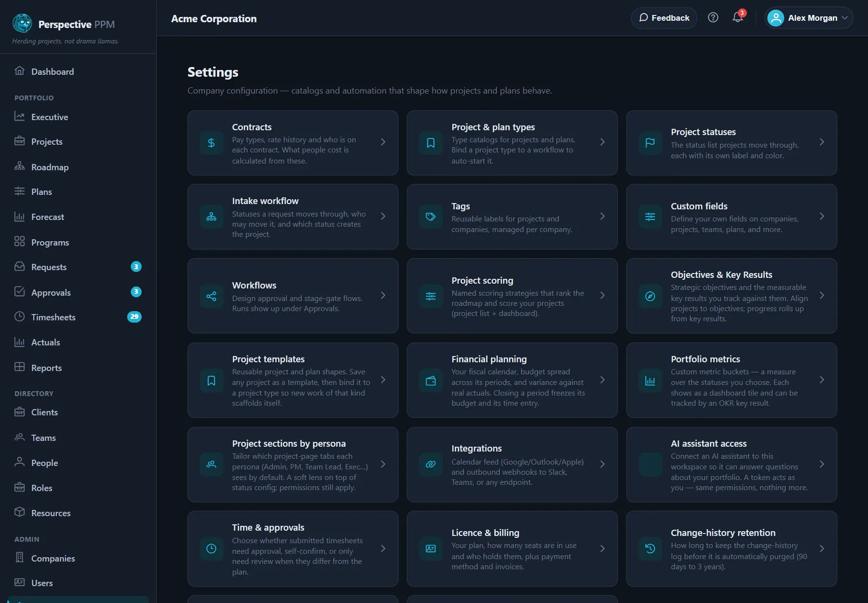
Task: Click the share-nodes icon on Workflows card
Action: 211,296
